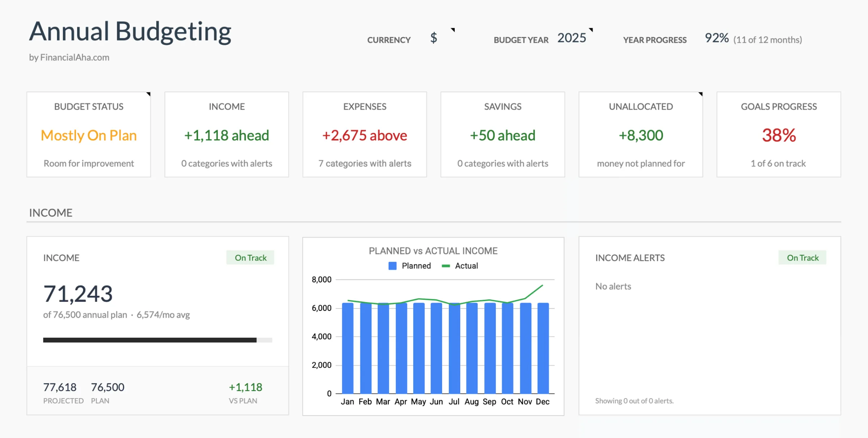Toggle the Planned series in the chart legend
The width and height of the screenshot is (868, 438).
(x=416, y=265)
